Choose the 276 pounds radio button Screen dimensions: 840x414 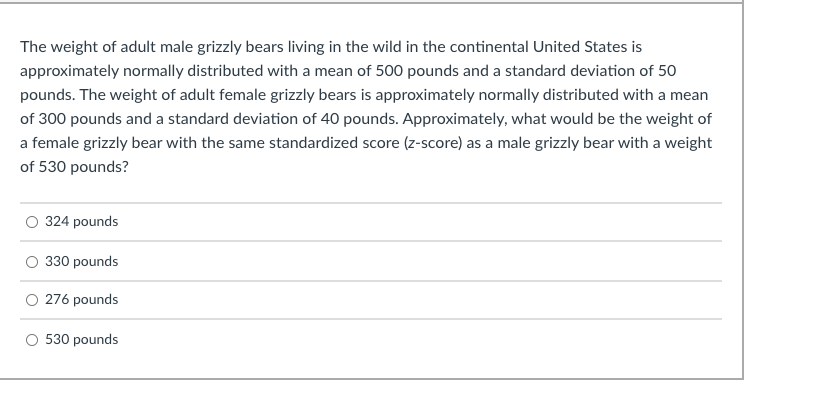[33, 300]
